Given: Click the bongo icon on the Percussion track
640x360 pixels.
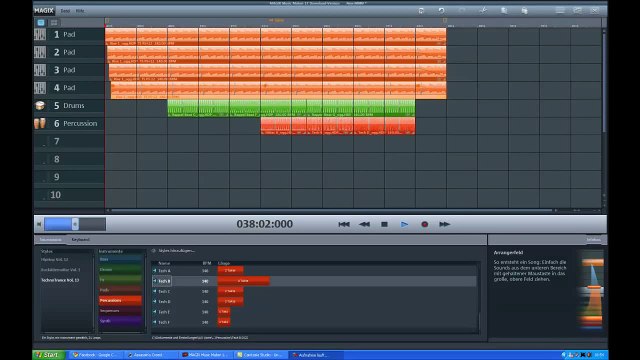Looking at the screenshot, I should (x=40, y=123).
